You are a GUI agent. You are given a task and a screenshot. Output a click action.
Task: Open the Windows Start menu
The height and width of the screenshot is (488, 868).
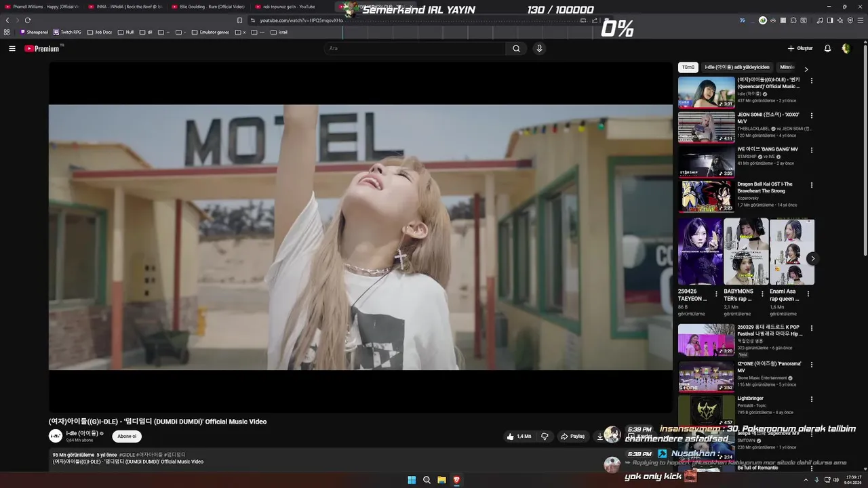(x=412, y=480)
